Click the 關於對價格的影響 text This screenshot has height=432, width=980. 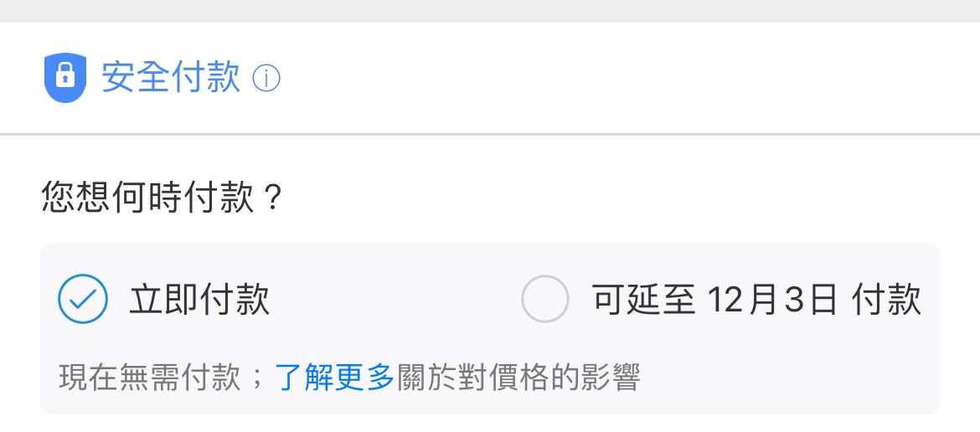[517, 377]
